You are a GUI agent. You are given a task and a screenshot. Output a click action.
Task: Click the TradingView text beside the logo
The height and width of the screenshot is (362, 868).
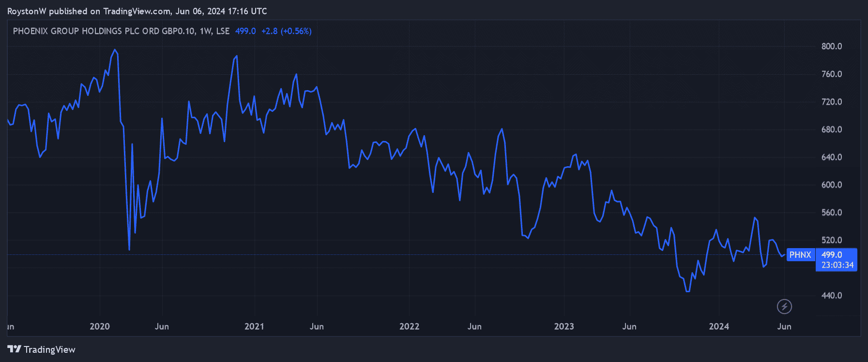[x=49, y=350]
